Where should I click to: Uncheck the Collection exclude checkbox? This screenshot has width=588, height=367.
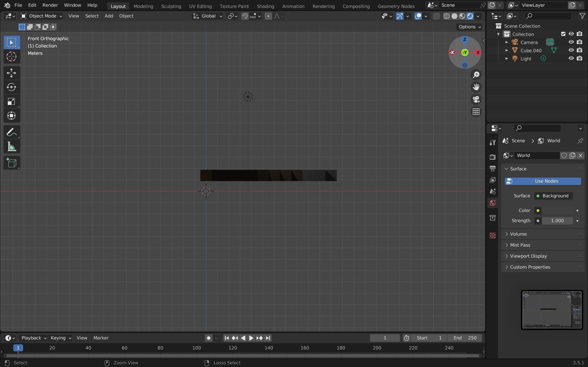coord(563,34)
